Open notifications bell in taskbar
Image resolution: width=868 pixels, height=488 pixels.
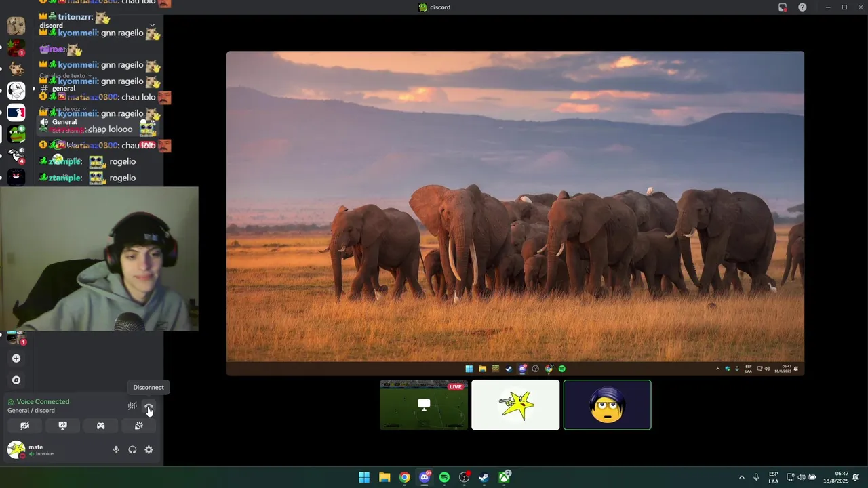(856, 477)
